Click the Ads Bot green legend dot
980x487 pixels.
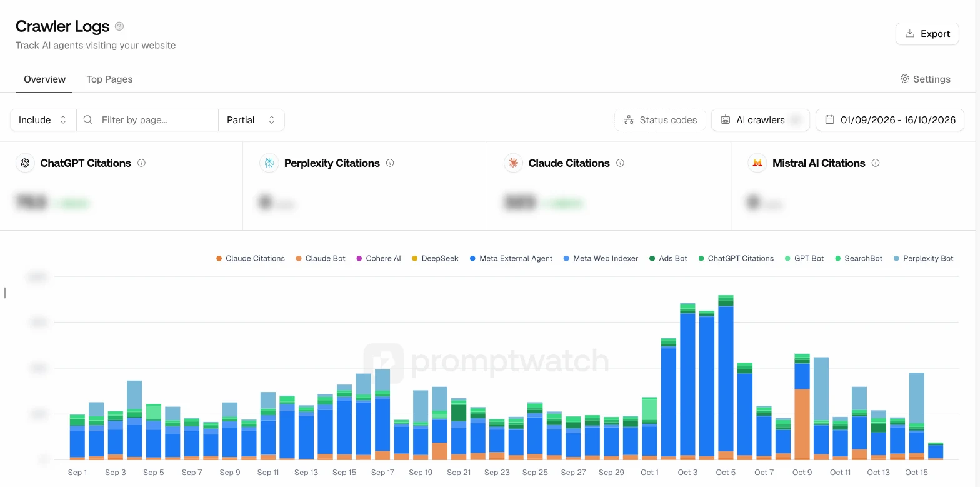652,258
